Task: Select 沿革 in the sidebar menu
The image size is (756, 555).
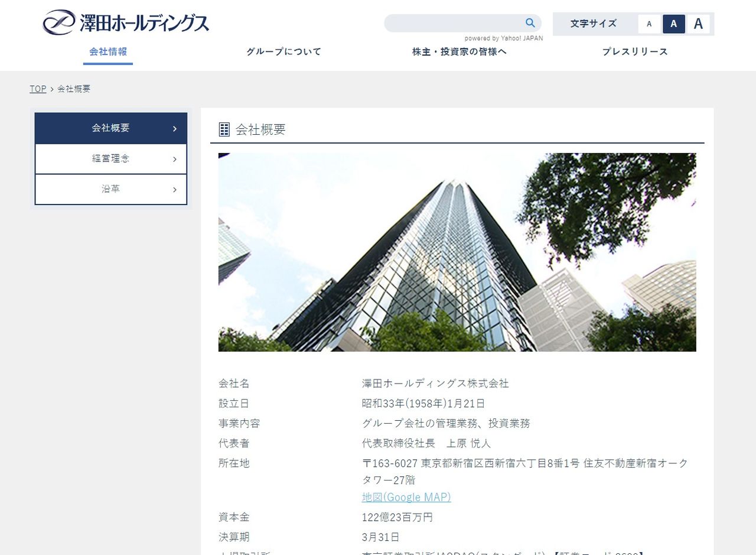Action: (111, 190)
